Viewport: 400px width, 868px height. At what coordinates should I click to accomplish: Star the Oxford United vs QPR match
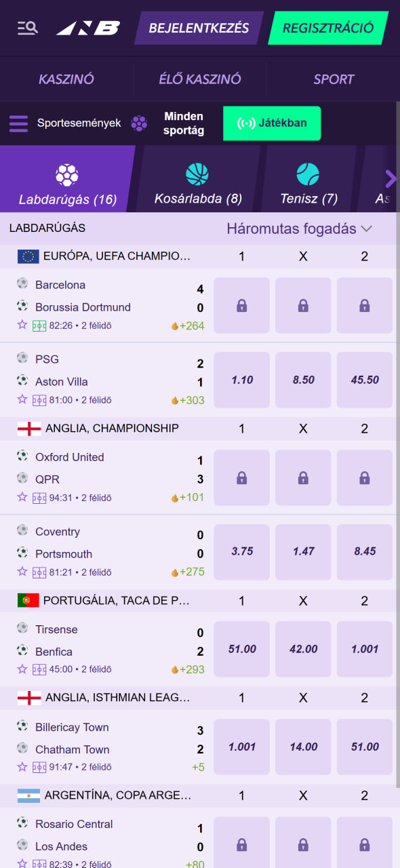click(22, 497)
